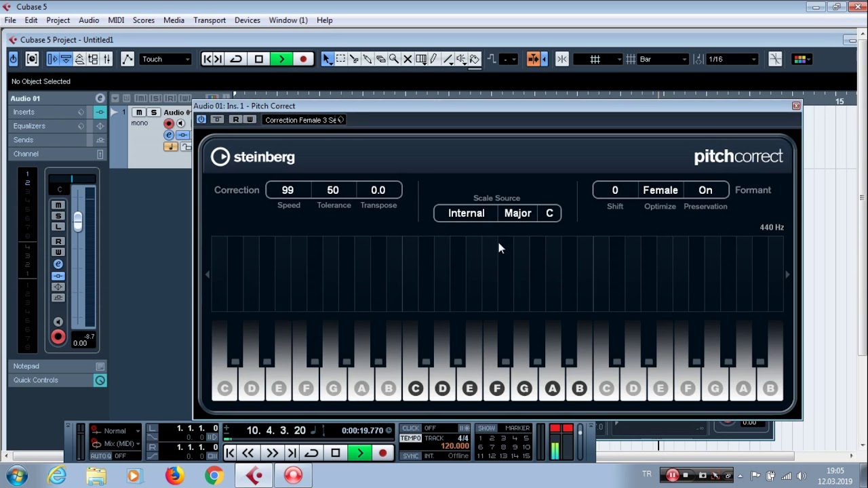
Task: Click record in the transport panel
Action: 383,453
